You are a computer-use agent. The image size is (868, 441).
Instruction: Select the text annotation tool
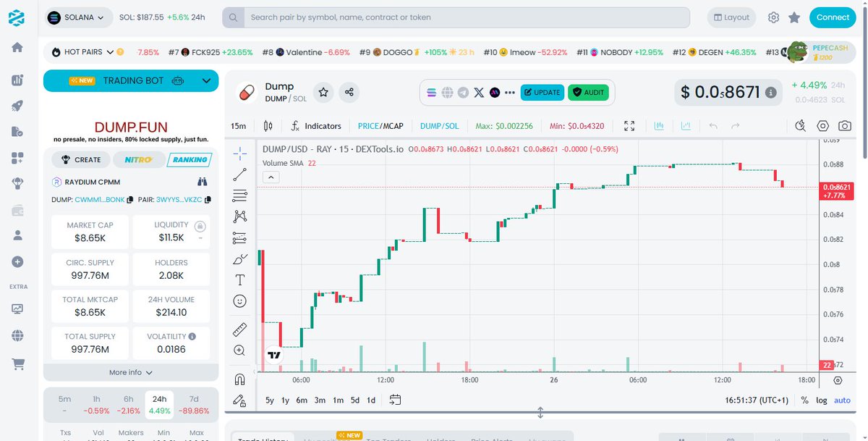pyautogui.click(x=240, y=280)
